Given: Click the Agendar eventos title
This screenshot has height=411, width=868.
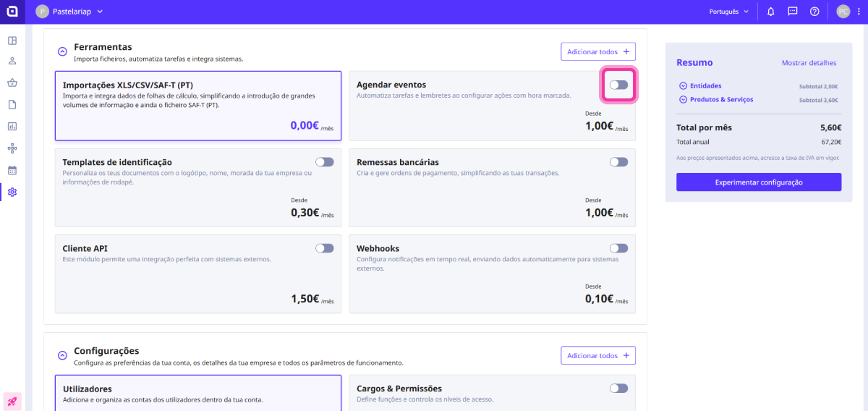Looking at the screenshot, I should coord(391,85).
